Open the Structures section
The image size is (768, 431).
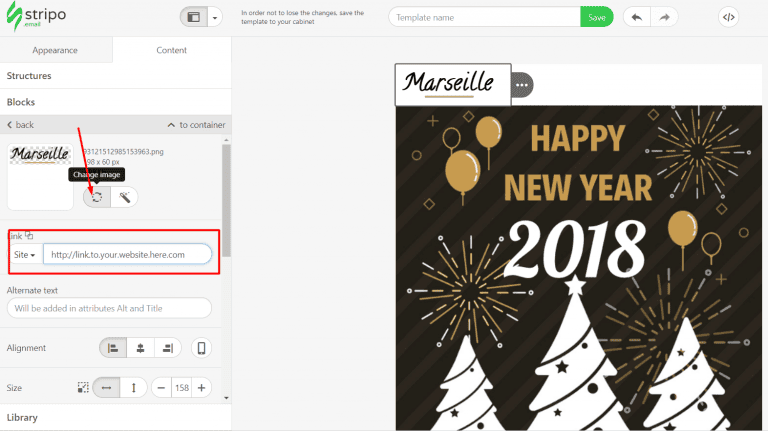pos(30,76)
